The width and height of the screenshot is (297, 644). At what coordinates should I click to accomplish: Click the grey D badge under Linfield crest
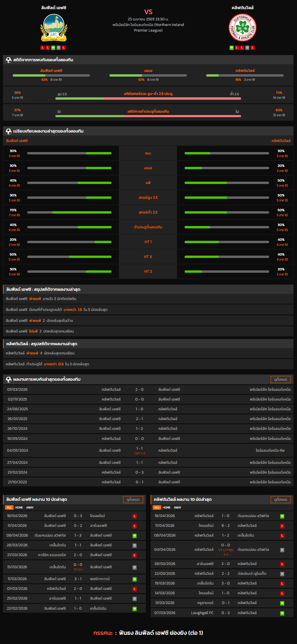tap(59, 48)
